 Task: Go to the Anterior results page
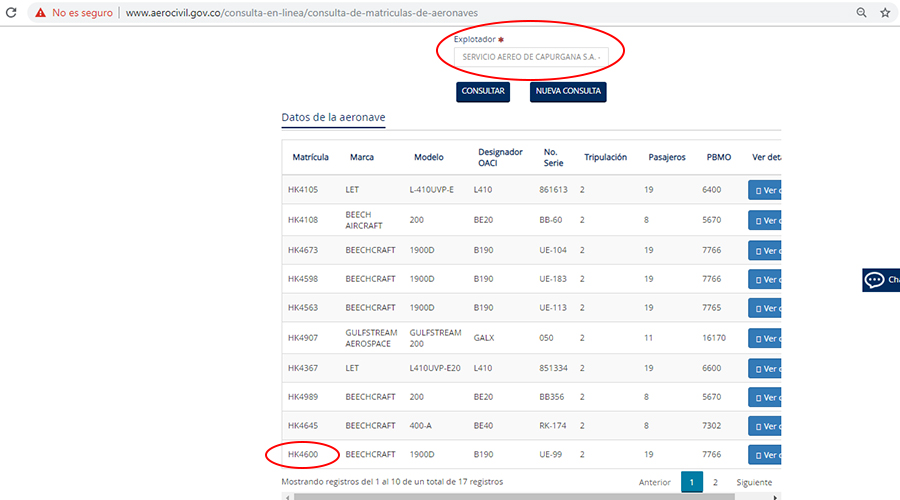(x=654, y=482)
